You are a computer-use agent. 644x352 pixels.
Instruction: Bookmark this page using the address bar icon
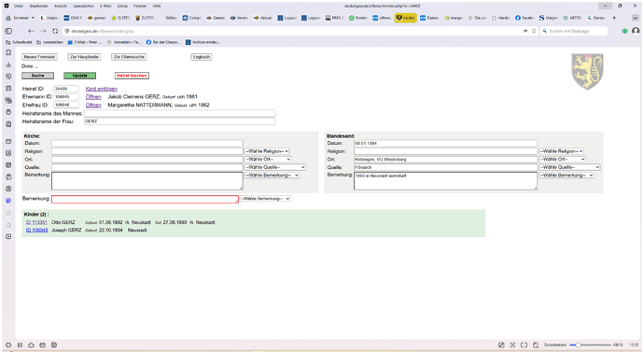pyautogui.click(x=534, y=31)
